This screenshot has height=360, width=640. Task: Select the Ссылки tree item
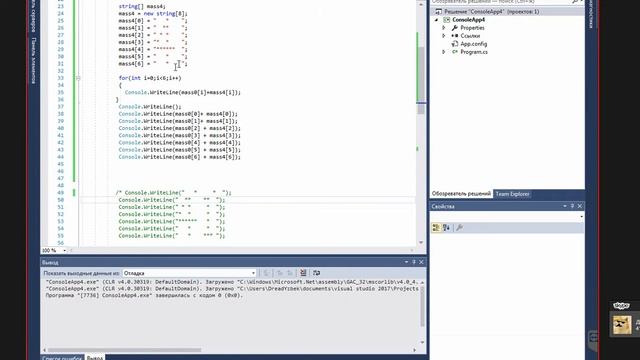(x=470, y=36)
